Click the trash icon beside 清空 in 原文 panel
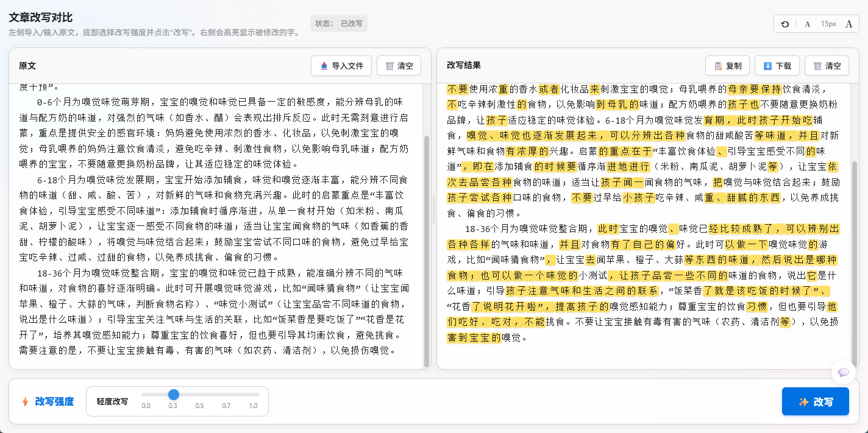 390,66
